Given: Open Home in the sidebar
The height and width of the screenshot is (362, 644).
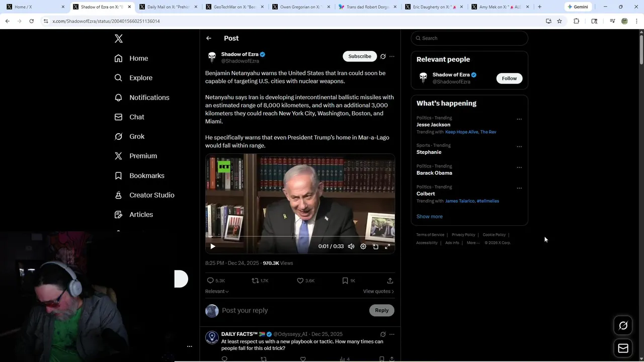Looking at the screenshot, I should point(131,58).
